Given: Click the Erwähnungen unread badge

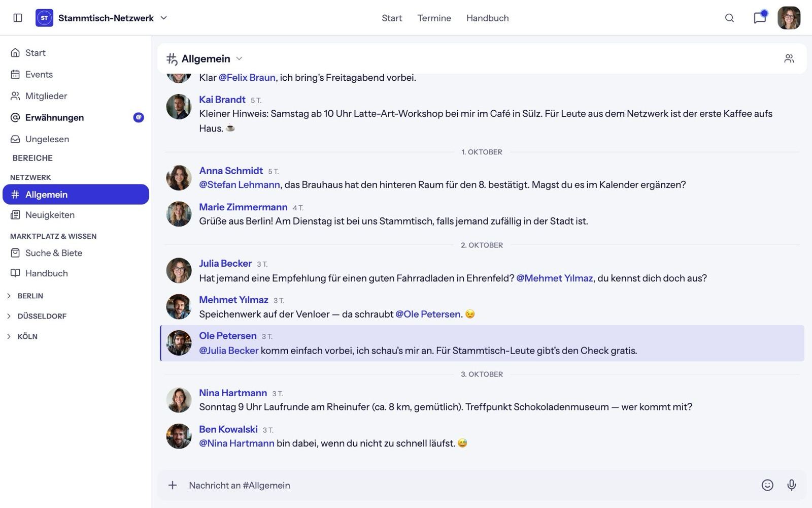Looking at the screenshot, I should 139,117.
